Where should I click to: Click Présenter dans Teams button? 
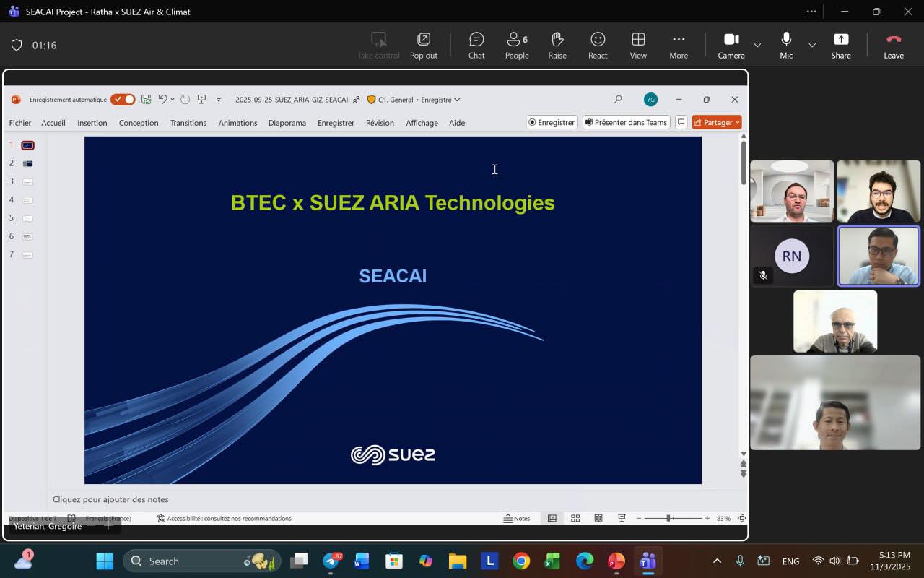click(626, 123)
